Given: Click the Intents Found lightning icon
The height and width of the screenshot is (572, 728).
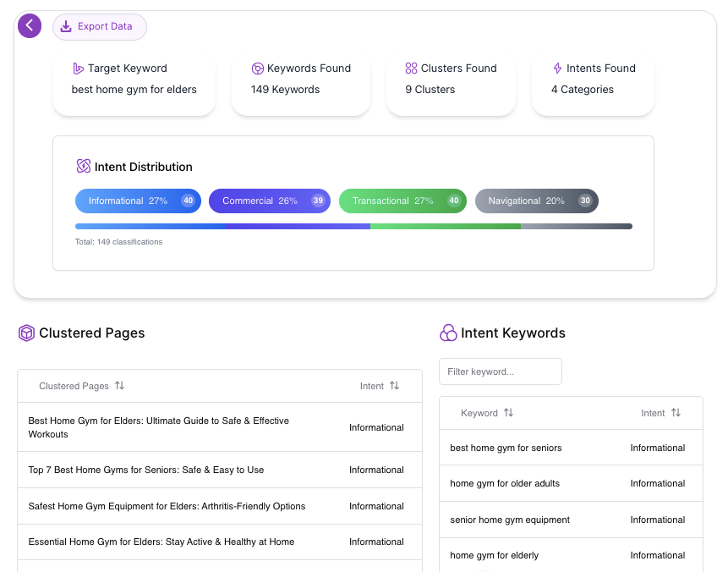Looking at the screenshot, I should [x=557, y=69].
